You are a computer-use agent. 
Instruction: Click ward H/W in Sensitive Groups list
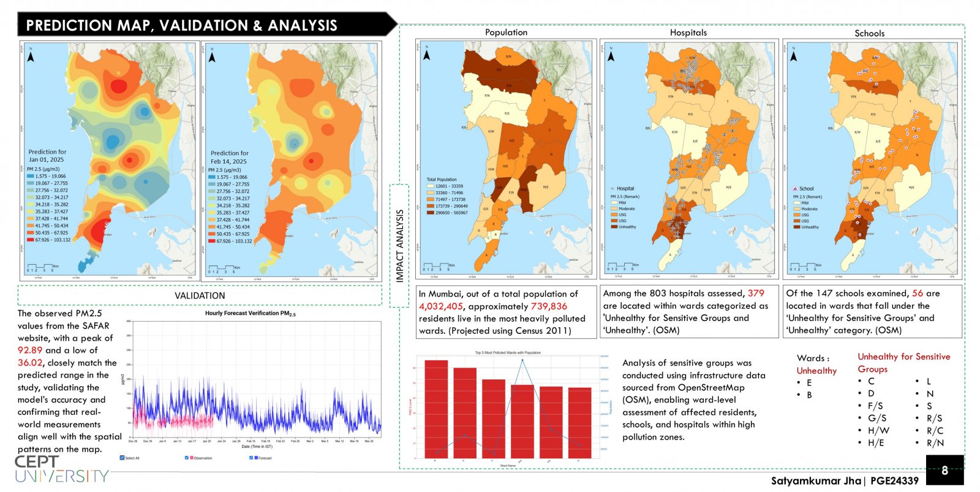coord(878,430)
